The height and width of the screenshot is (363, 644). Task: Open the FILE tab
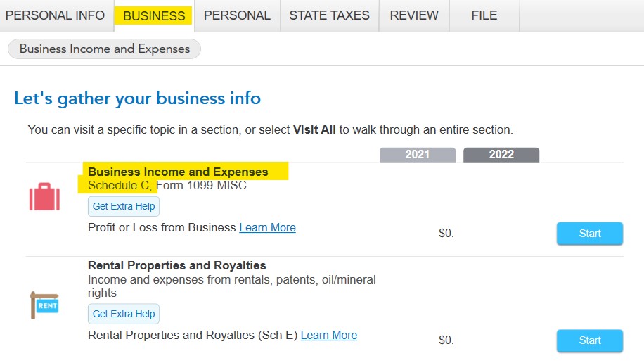[x=484, y=15]
